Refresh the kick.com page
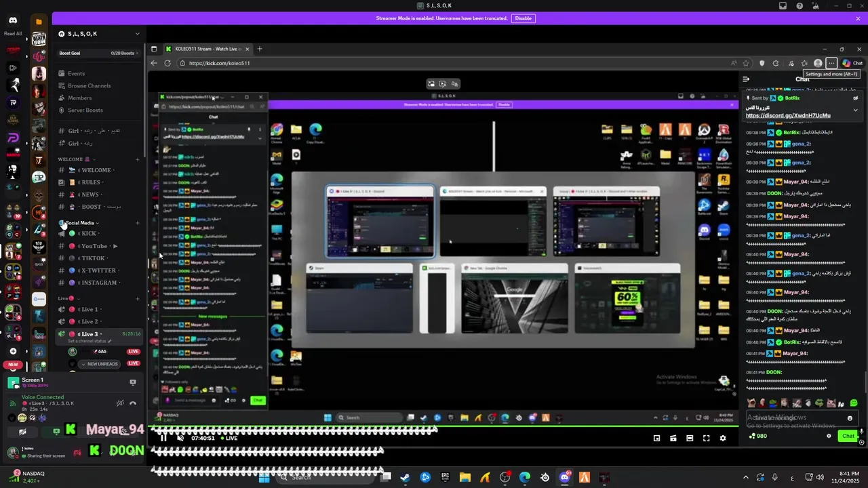The height and width of the screenshot is (488, 868). tap(167, 63)
